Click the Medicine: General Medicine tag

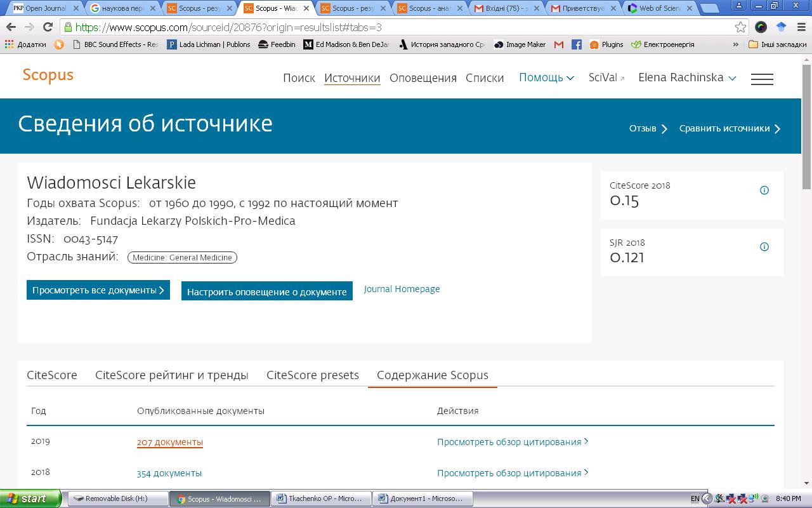[182, 257]
